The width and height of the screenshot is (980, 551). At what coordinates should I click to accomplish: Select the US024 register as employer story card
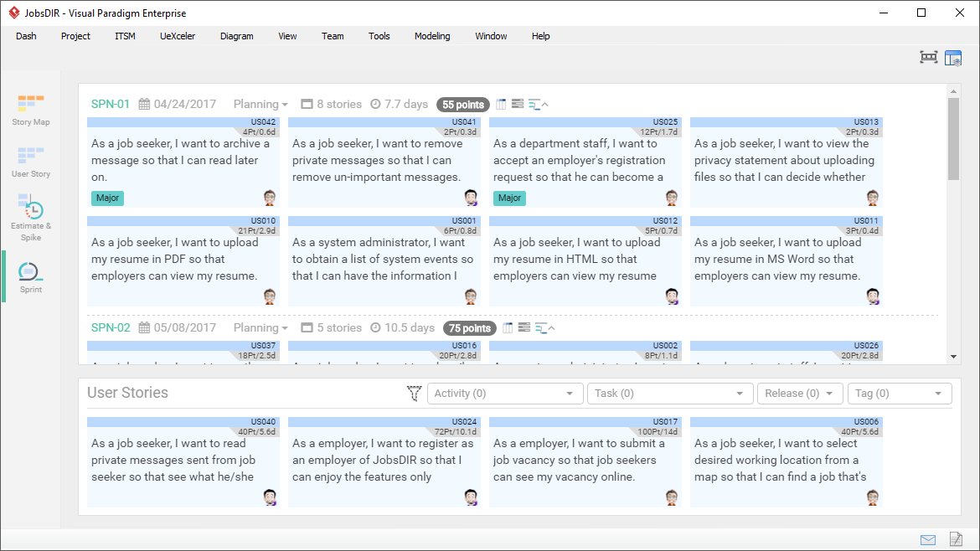pos(384,461)
